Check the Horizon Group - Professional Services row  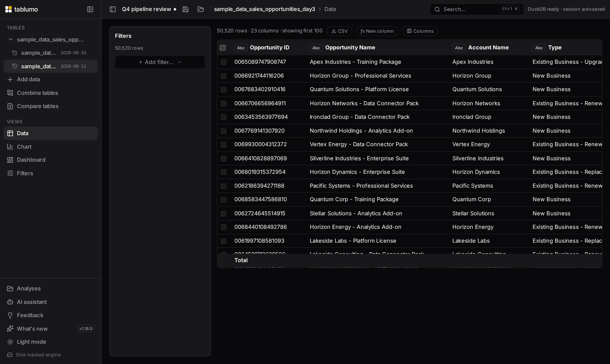223,76
